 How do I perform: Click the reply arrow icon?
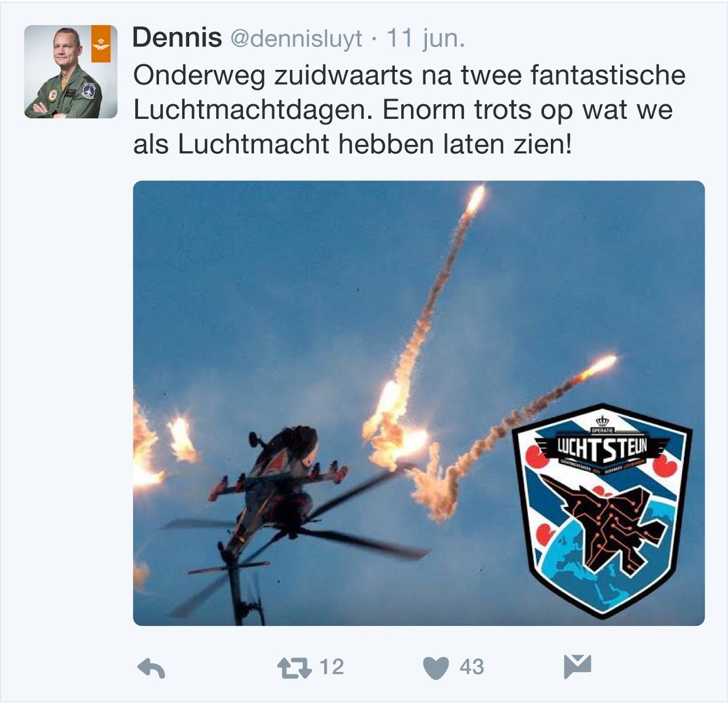pyautogui.click(x=151, y=668)
